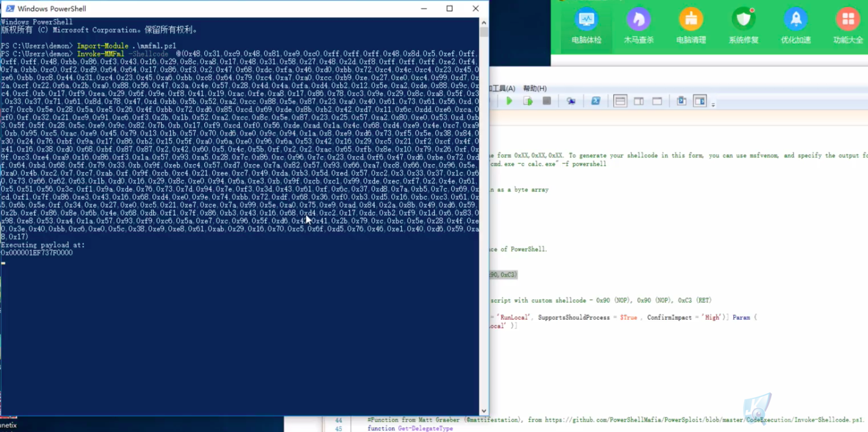Maximize the Windows PowerShell window

[x=449, y=9]
